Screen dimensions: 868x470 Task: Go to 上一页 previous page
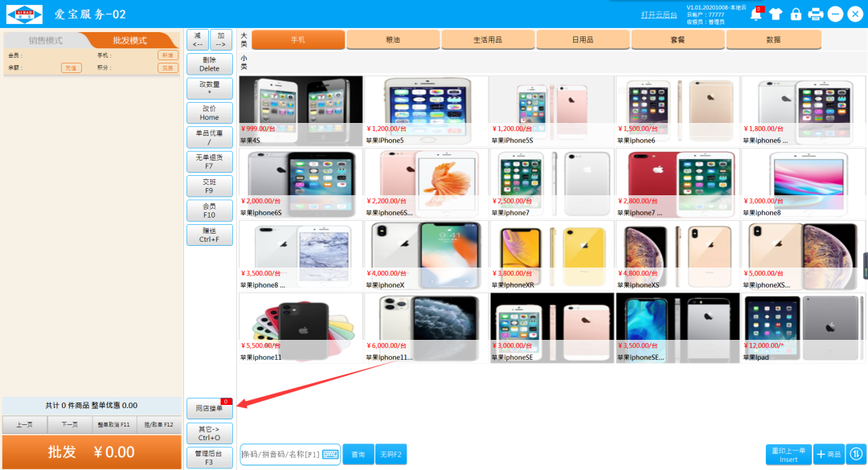point(24,424)
